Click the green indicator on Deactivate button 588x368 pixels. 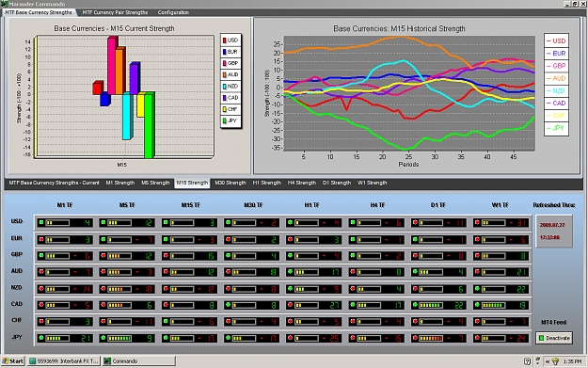pos(541,338)
